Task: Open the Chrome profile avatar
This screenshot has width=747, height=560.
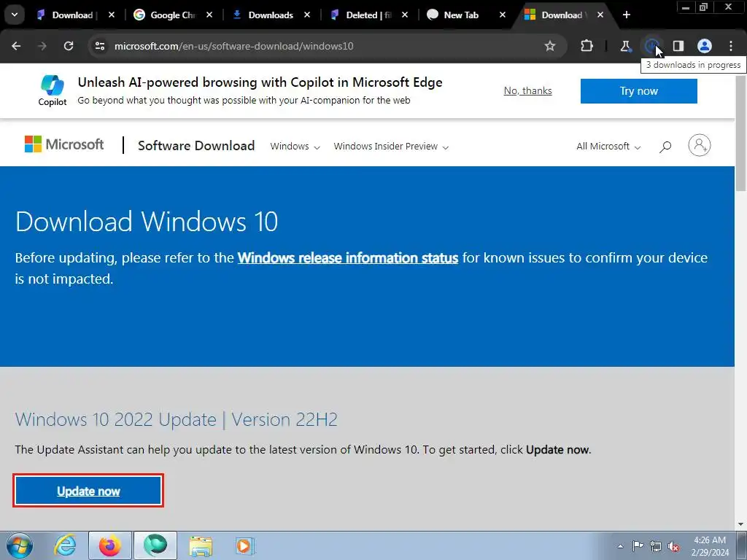Action: point(705,46)
